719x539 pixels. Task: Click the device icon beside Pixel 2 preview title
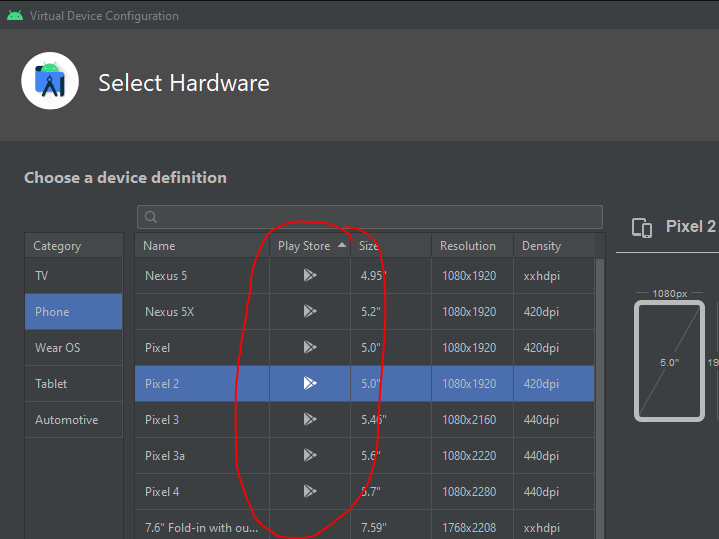click(642, 228)
